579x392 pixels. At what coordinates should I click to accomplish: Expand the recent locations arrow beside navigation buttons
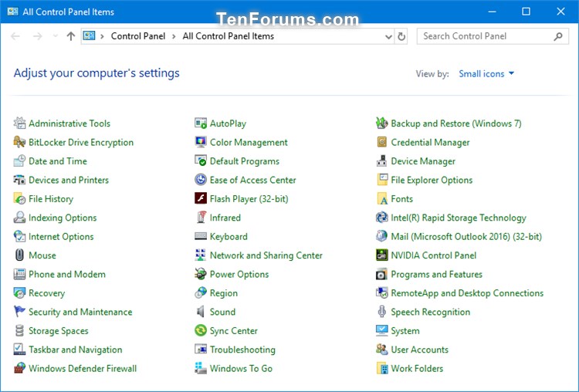pyautogui.click(x=56, y=36)
